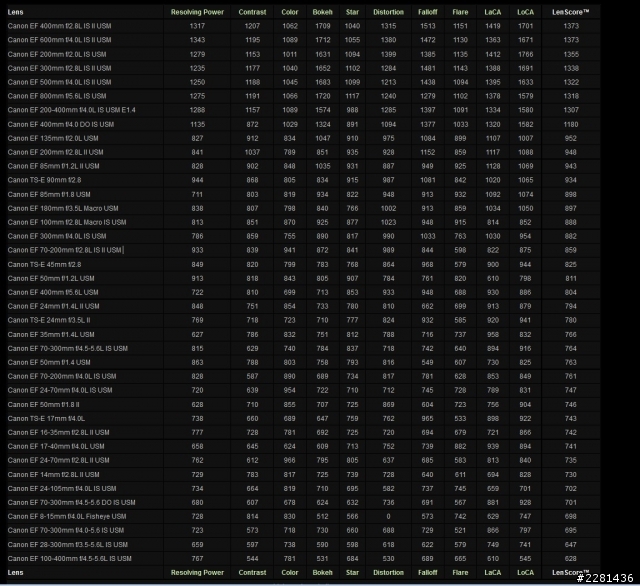Select Canon EF 85mm f/1.2L II USM lens name
This screenshot has height=586, width=640.
pyautogui.click(x=53, y=166)
